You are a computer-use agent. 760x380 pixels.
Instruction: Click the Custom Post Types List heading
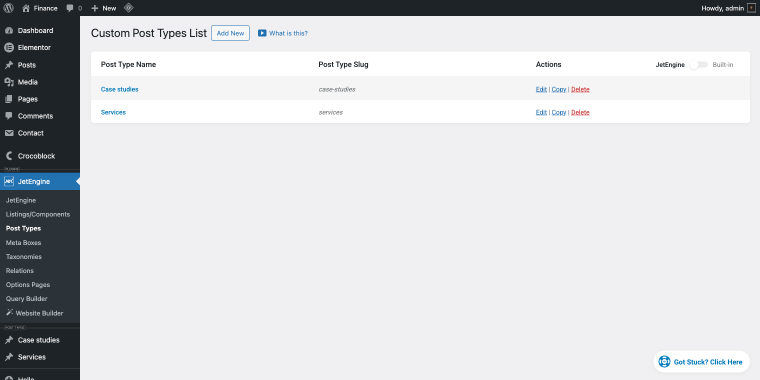coord(149,33)
